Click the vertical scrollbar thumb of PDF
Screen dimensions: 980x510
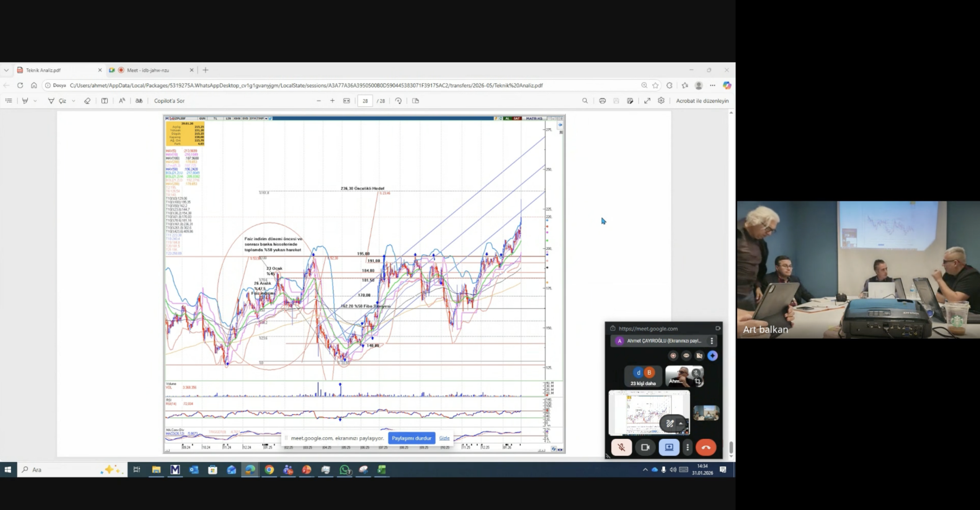point(731,447)
